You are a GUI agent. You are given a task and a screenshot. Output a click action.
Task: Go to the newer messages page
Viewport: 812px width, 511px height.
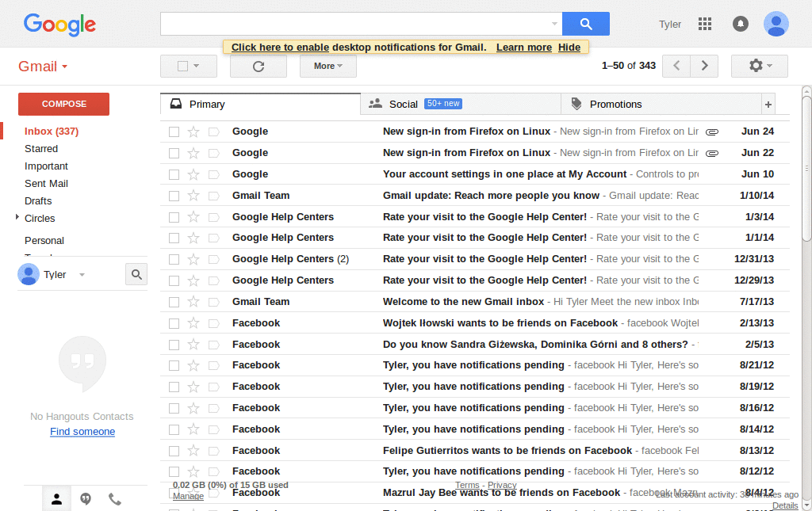tap(676, 66)
